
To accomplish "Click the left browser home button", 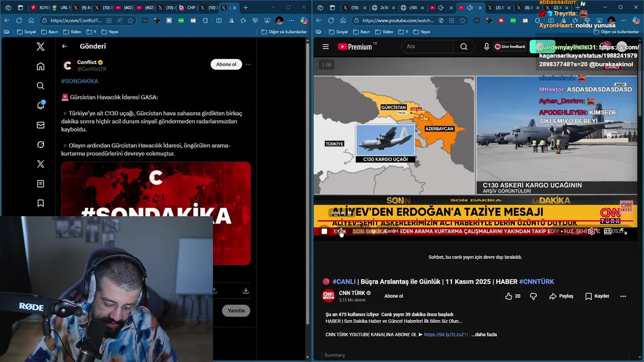I will click(31, 21).
